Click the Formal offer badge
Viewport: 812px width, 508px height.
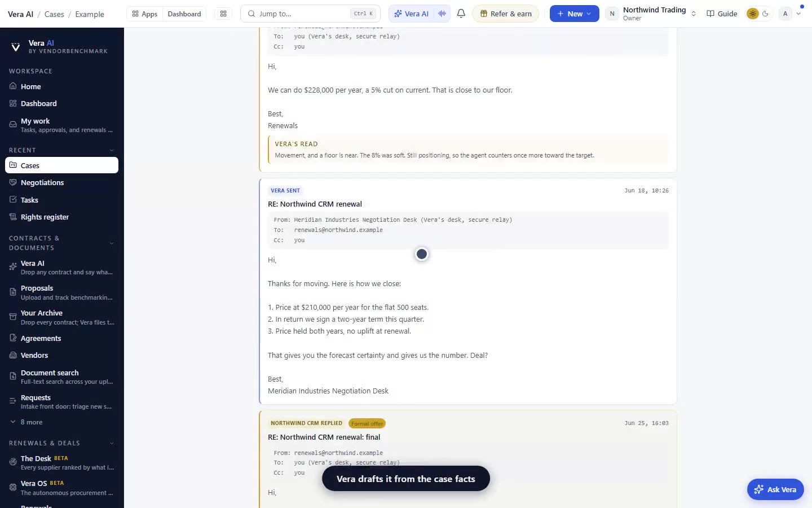pyautogui.click(x=367, y=423)
